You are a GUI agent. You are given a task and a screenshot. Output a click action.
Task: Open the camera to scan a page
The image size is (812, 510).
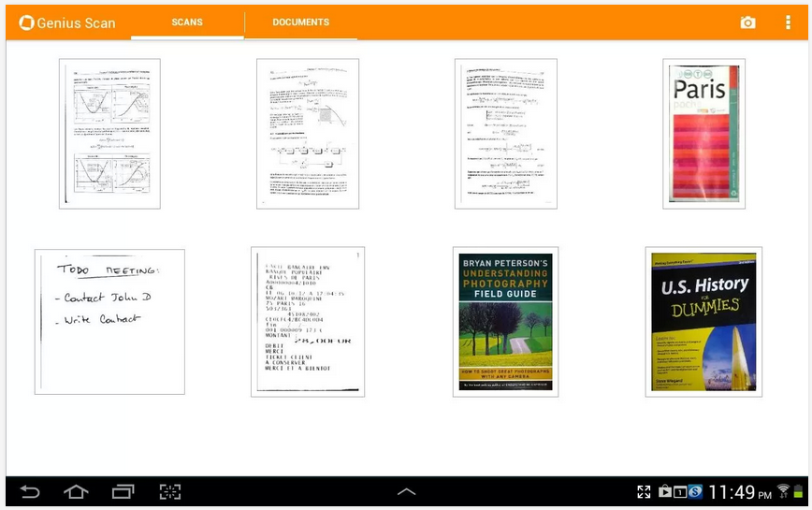pyautogui.click(x=747, y=22)
